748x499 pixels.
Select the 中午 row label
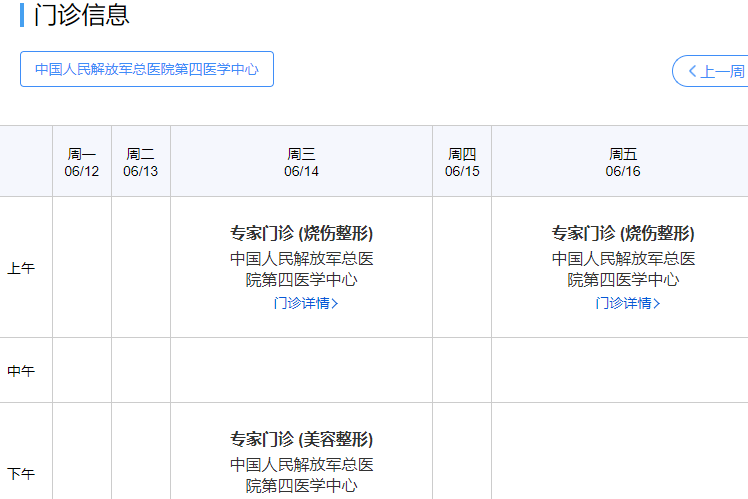pos(21,371)
